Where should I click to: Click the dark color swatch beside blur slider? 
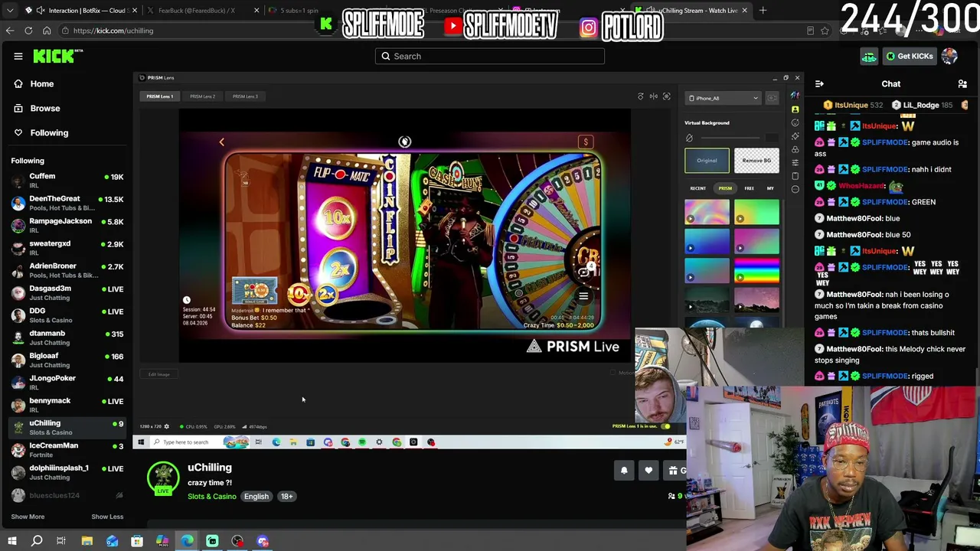click(772, 139)
